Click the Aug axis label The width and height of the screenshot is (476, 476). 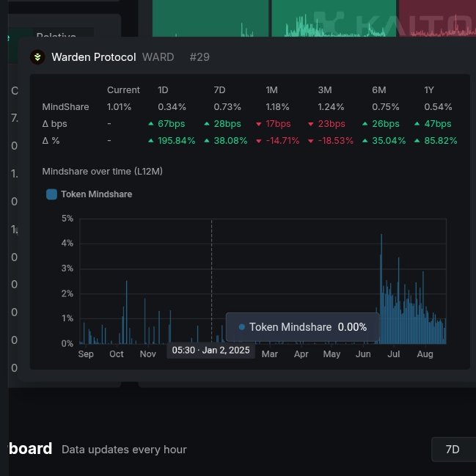pos(425,354)
